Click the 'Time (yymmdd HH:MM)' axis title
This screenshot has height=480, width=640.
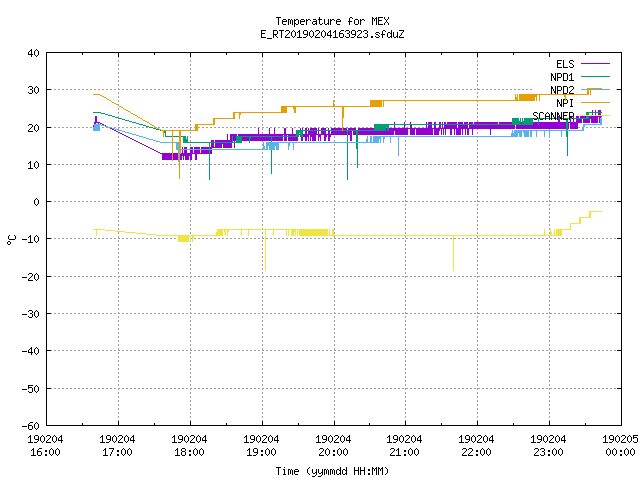point(332,471)
